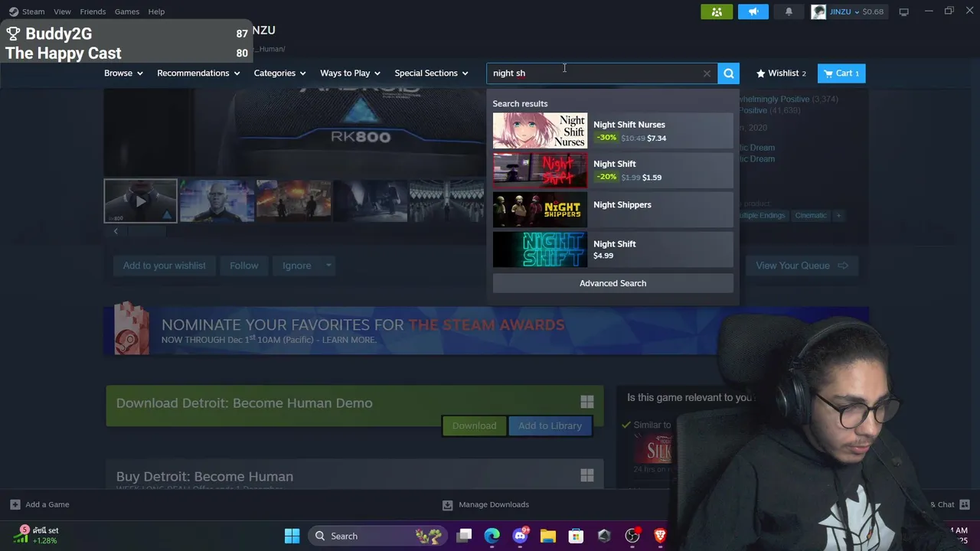Expand the Browse dropdown
This screenshot has width=980, height=551.
pos(123,73)
